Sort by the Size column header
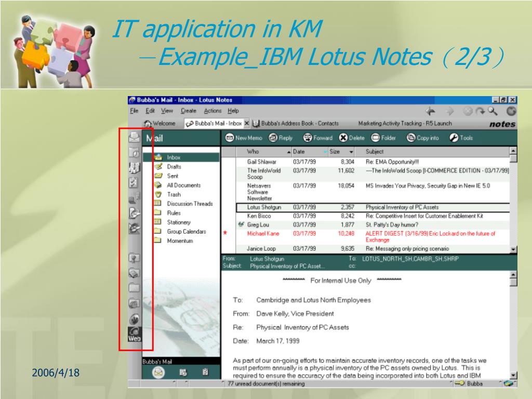This screenshot has height=399, width=532. pos(342,152)
